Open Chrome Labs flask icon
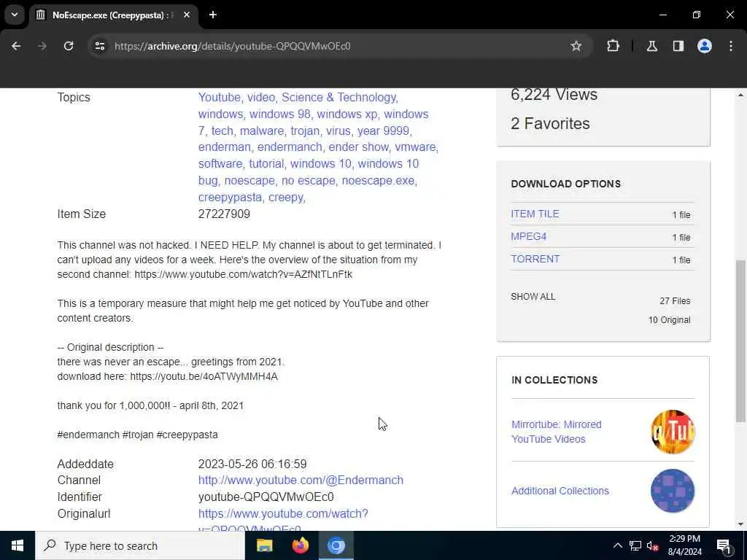The width and height of the screenshot is (747, 560). click(x=652, y=46)
